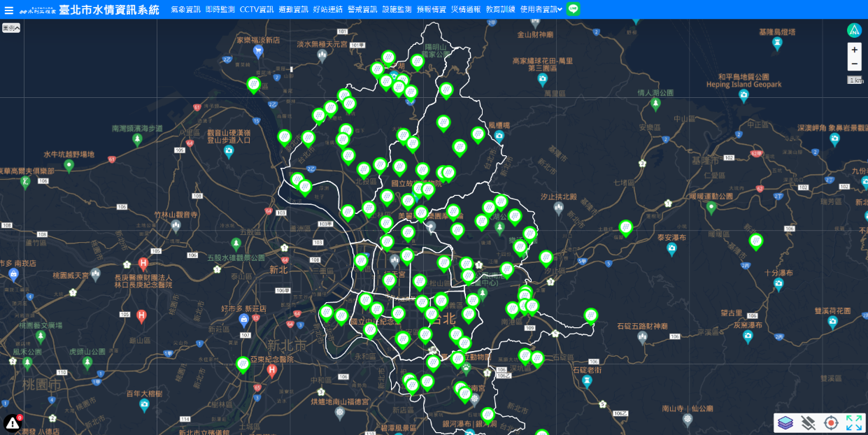This screenshot has height=435, width=868.
Task: Toggle the crossed-out layers clear icon
Action: coord(808,422)
